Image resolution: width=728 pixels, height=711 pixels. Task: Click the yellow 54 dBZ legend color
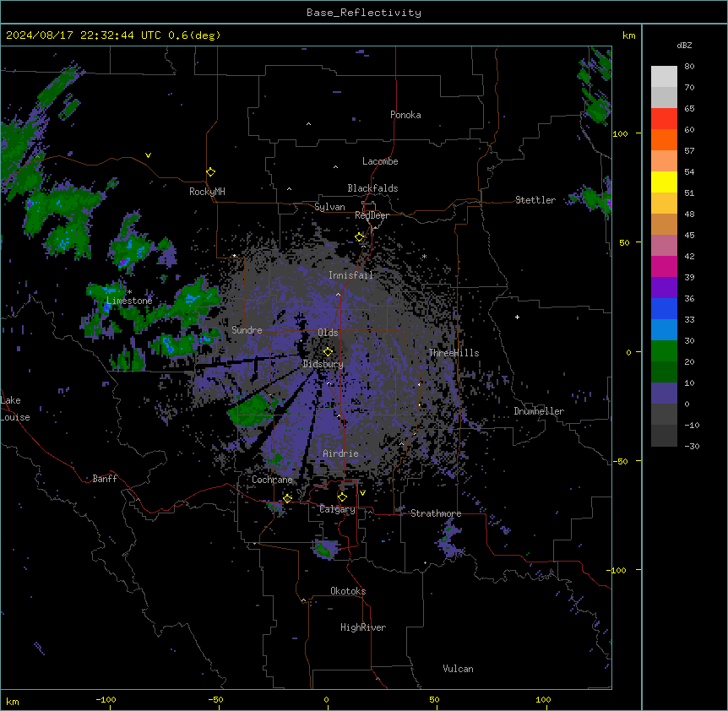click(664, 182)
